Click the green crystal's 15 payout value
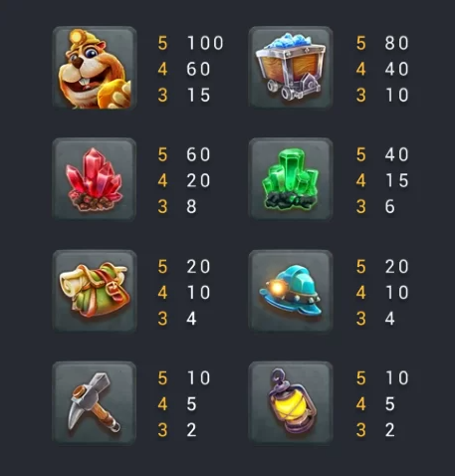This screenshot has width=455, height=476. click(x=396, y=180)
